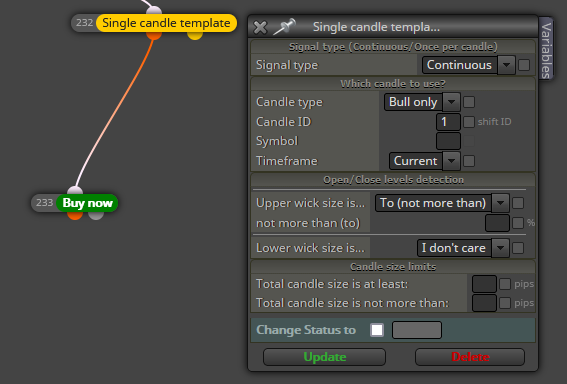Image resolution: width=567 pixels, height=384 pixels.
Task: Click the Change Status to value field
Action: point(417,330)
